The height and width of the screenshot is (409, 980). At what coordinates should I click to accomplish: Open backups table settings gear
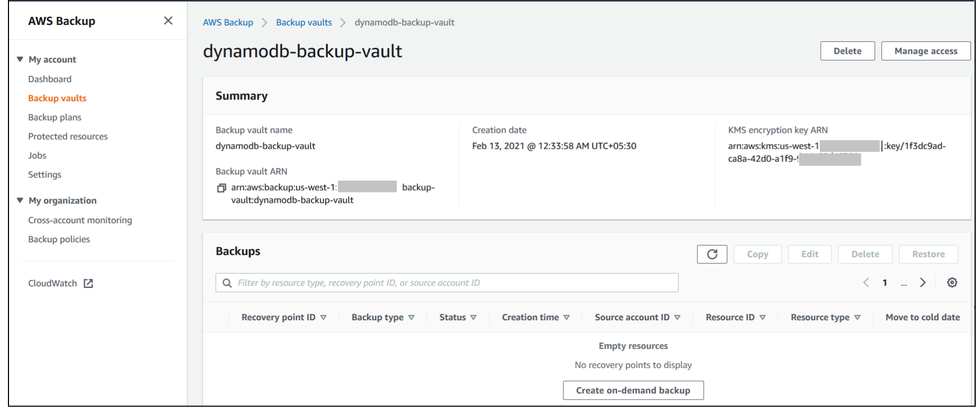coord(952,283)
